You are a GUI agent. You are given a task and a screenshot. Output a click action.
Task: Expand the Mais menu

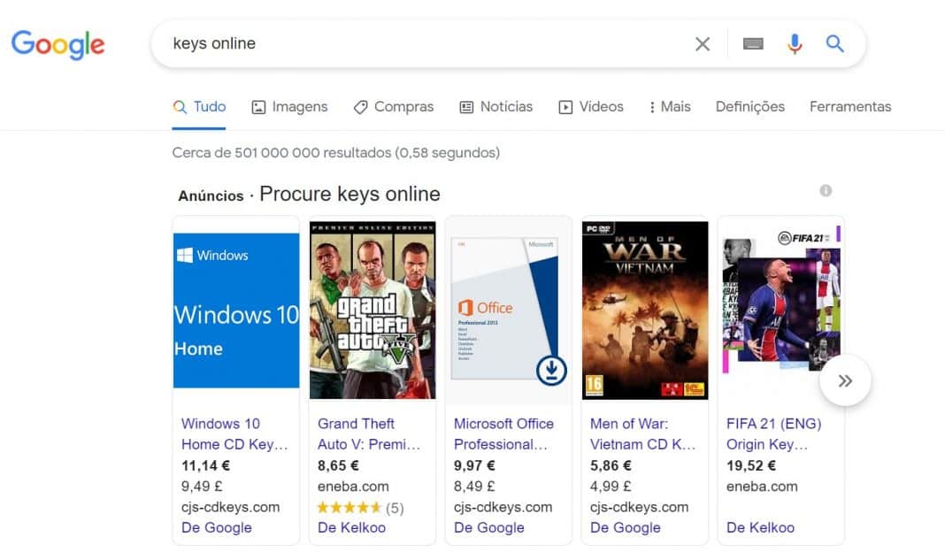[x=670, y=107]
